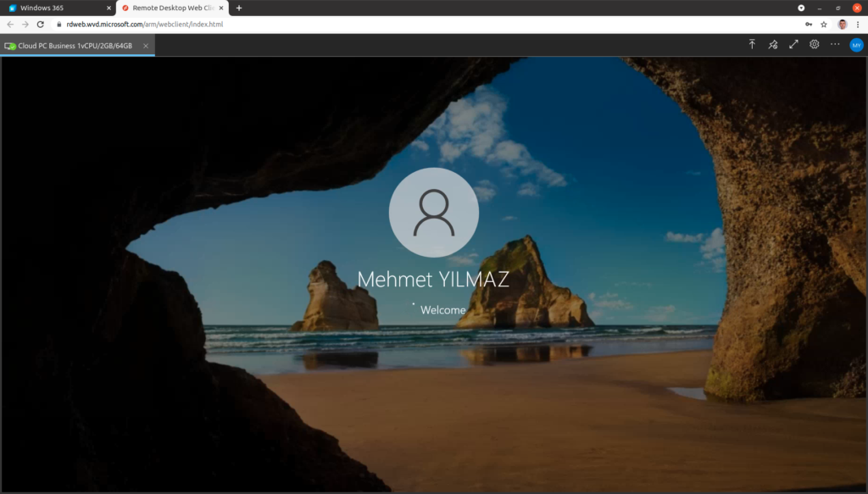Reload the current page
868x494 pixels.
(x=41, y=25)
